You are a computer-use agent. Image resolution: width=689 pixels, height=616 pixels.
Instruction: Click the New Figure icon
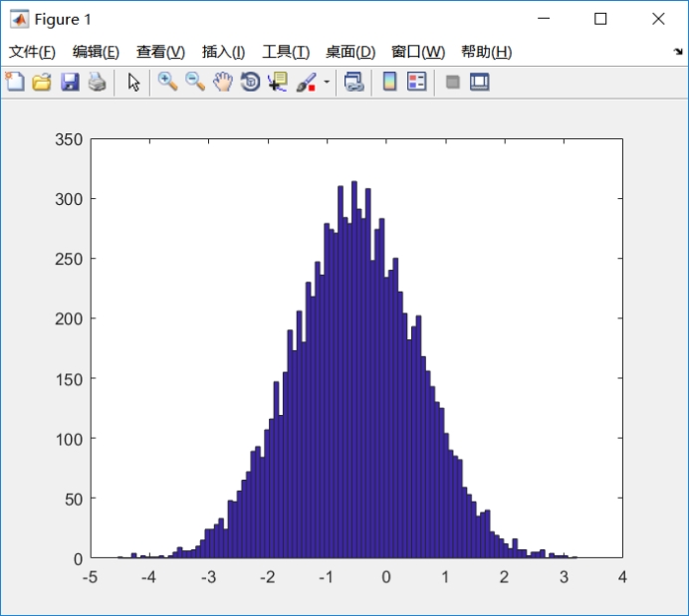coord(15,82)
